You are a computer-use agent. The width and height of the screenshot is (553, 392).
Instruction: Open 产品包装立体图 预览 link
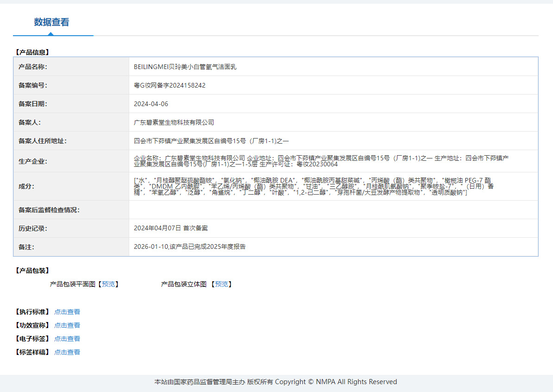click(221, 284)
